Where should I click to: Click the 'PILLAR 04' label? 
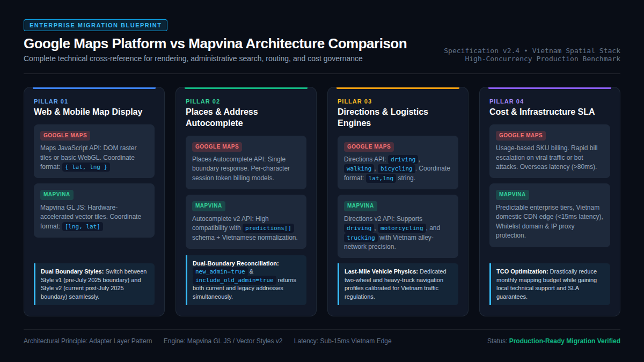pos(507,101)
